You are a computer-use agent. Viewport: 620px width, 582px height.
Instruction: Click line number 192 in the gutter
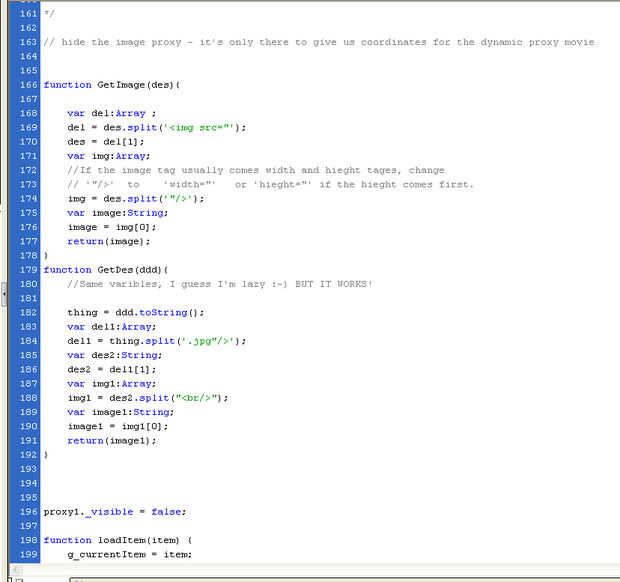tap(28, 455)
